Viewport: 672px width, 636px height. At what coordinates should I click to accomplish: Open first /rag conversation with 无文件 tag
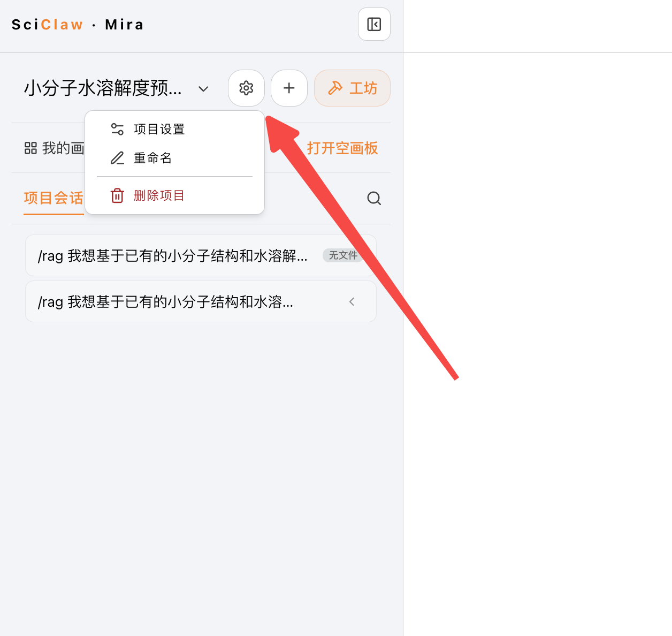[x=201, y=255]
